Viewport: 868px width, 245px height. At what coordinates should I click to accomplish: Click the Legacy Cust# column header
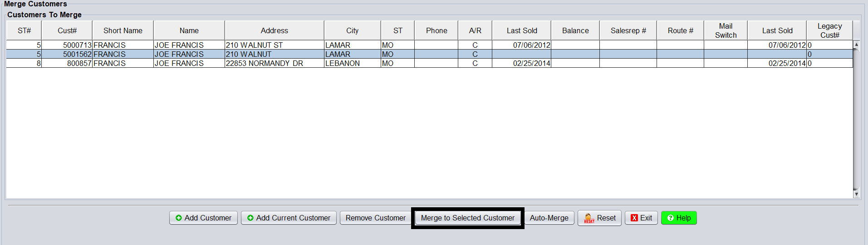coord(829,30)
